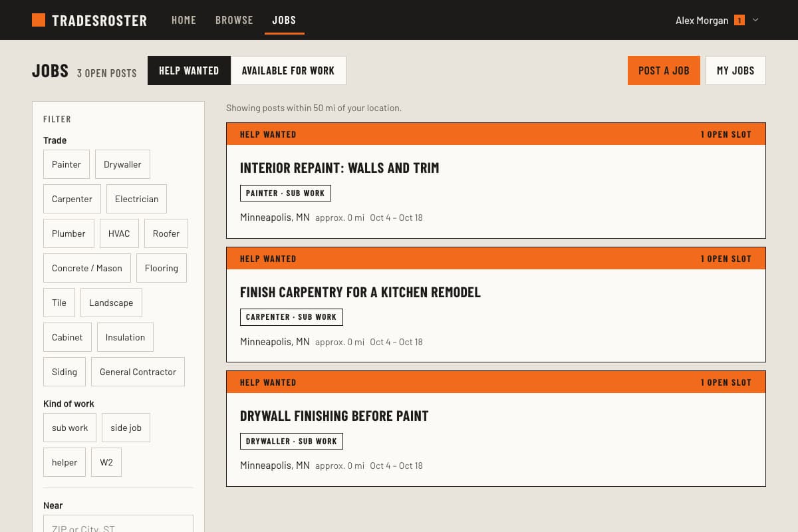Click the orange TradesRoster logo square

(39, 20)
